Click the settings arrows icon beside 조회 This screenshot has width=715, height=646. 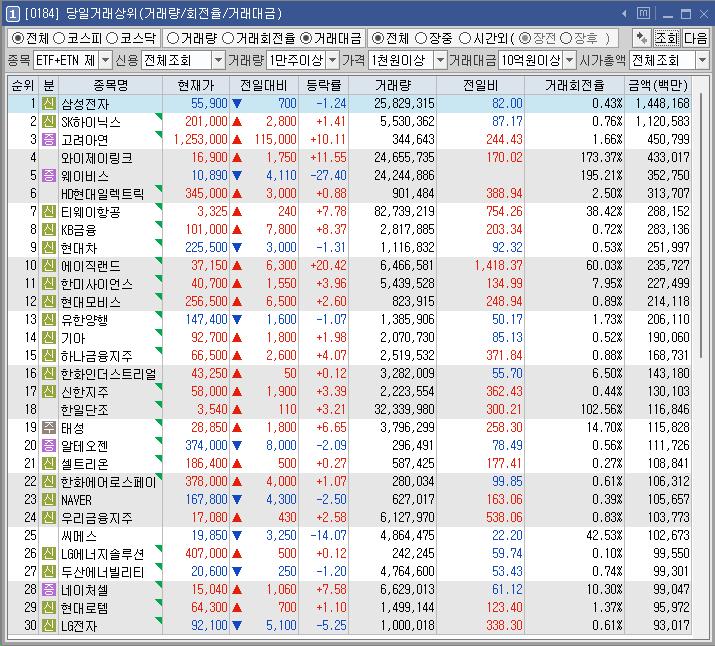[x=642, y=38]
